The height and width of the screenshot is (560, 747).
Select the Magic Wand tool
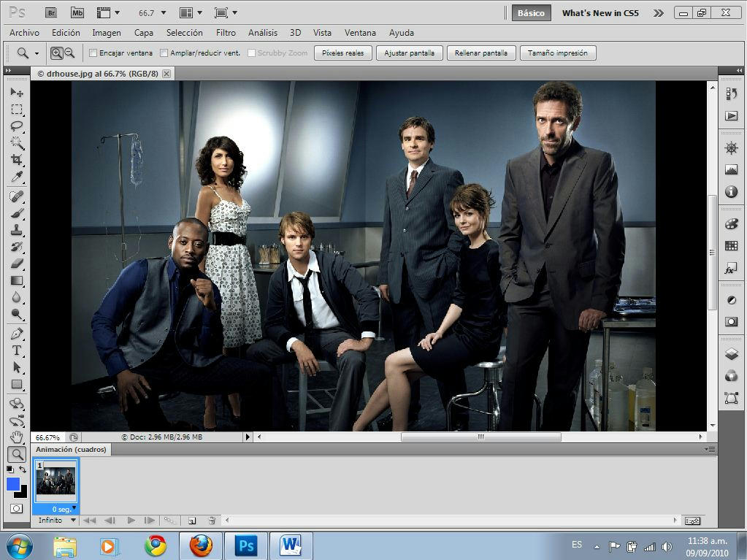tap(17, 143)
